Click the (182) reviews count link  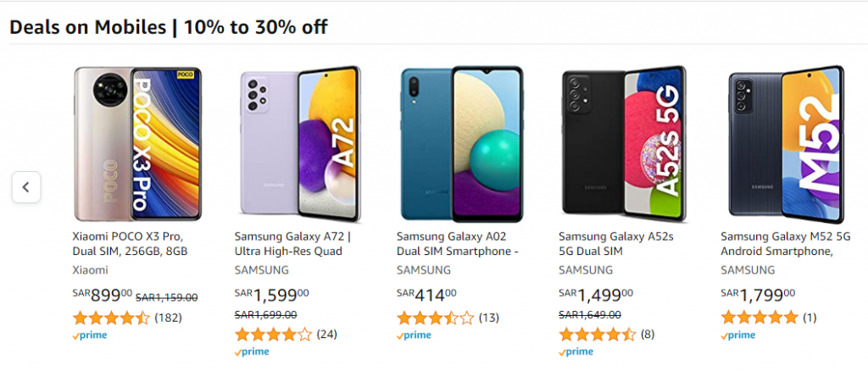[168, 318]
